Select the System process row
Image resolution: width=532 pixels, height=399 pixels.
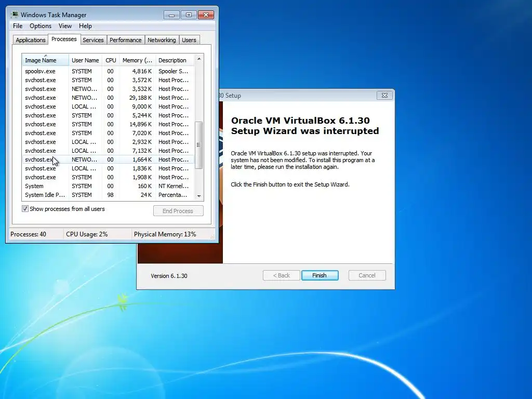108,186
